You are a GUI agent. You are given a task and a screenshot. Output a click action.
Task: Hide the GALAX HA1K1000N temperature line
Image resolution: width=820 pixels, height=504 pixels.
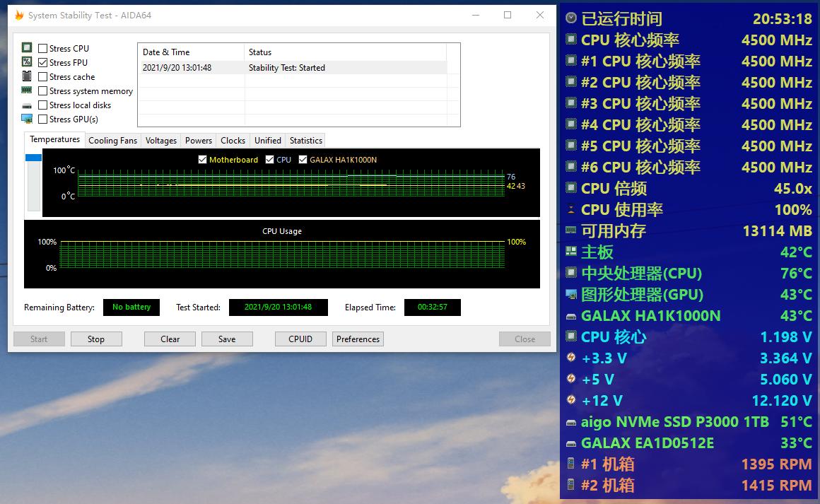click(x=303, y=160)
